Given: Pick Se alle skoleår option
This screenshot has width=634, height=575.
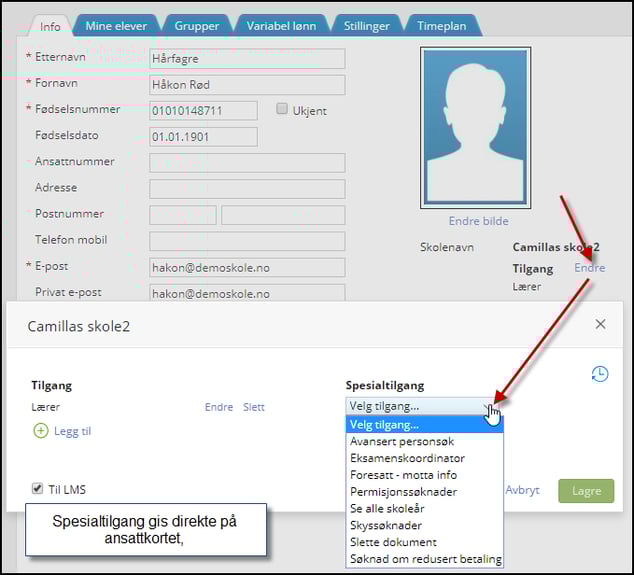Looking at the screenshot, I should point(389,508).
